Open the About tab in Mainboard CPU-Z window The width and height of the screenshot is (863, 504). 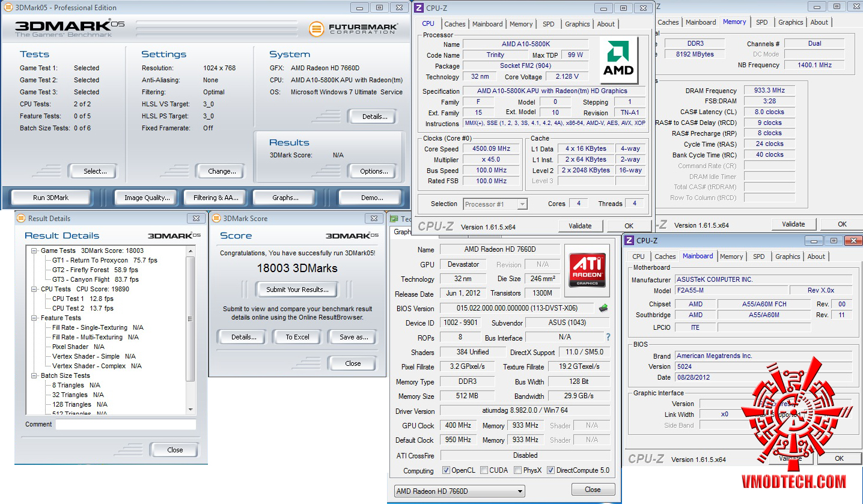click(816, 257)
